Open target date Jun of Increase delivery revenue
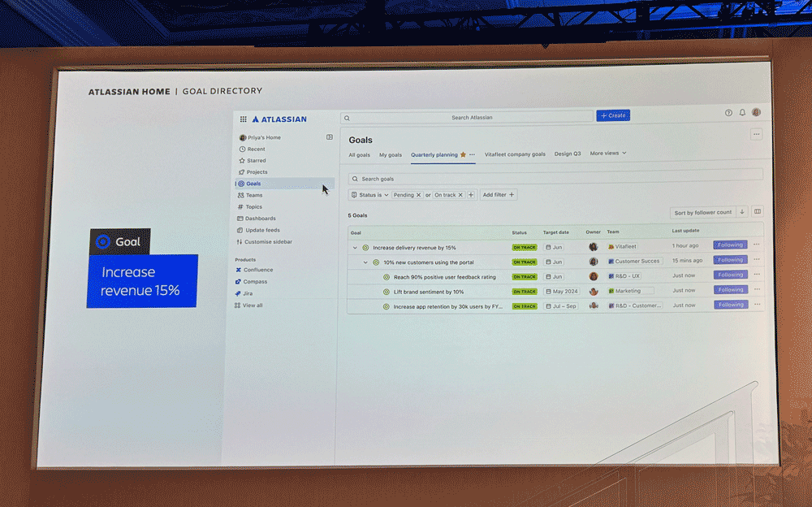 [x=554, y=247]
